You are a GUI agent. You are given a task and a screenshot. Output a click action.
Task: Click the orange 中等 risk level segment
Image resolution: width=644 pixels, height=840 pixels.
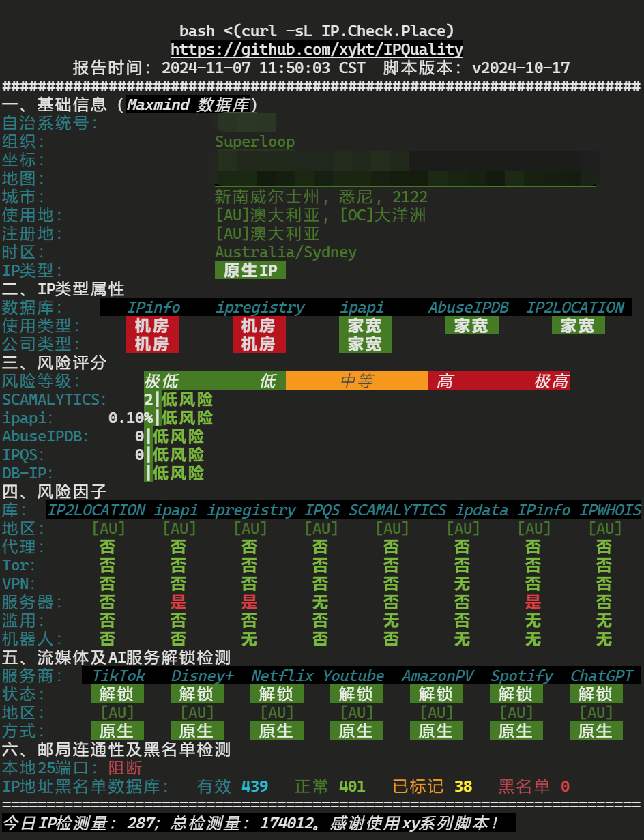click(357, 381)
